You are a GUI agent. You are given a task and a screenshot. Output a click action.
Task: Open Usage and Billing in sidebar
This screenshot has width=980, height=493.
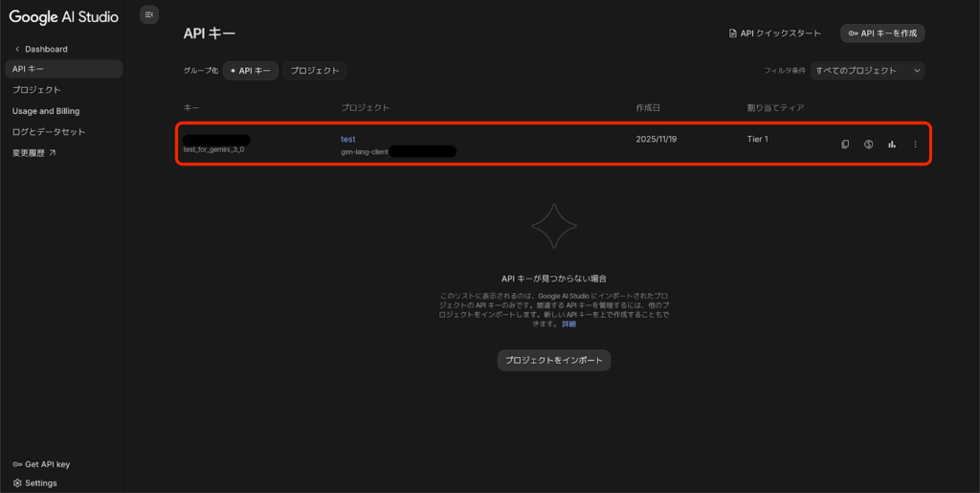pos(46,111)
